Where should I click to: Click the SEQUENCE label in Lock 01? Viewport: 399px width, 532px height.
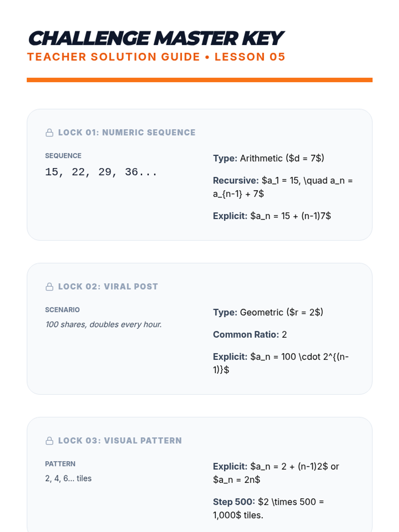pyautogui.click(x=63, y=156)
